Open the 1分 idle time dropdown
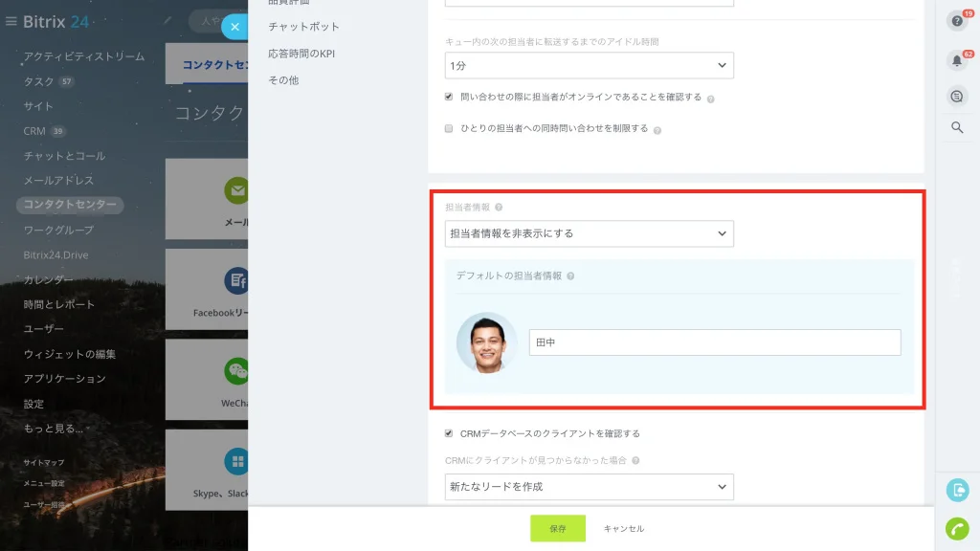This screenshot has height=551, width=980. click(x=589, y=66)
